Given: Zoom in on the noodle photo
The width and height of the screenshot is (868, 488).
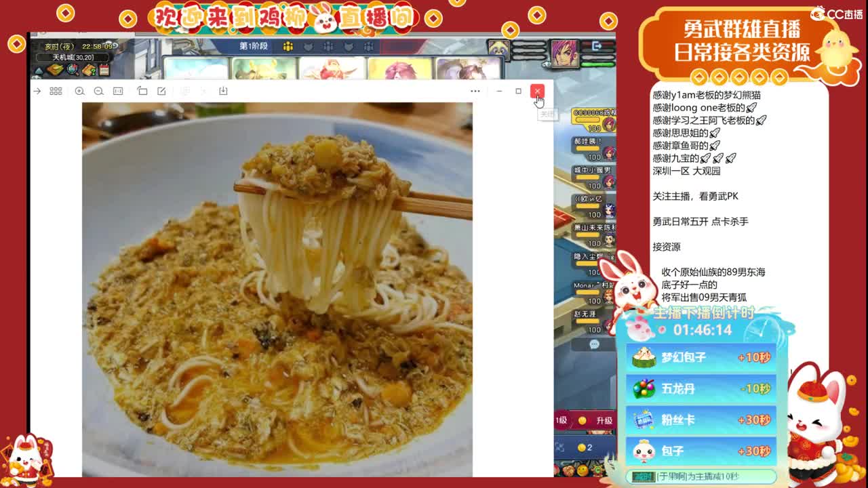Looking at the screenshot, I should tap(79, 91).
